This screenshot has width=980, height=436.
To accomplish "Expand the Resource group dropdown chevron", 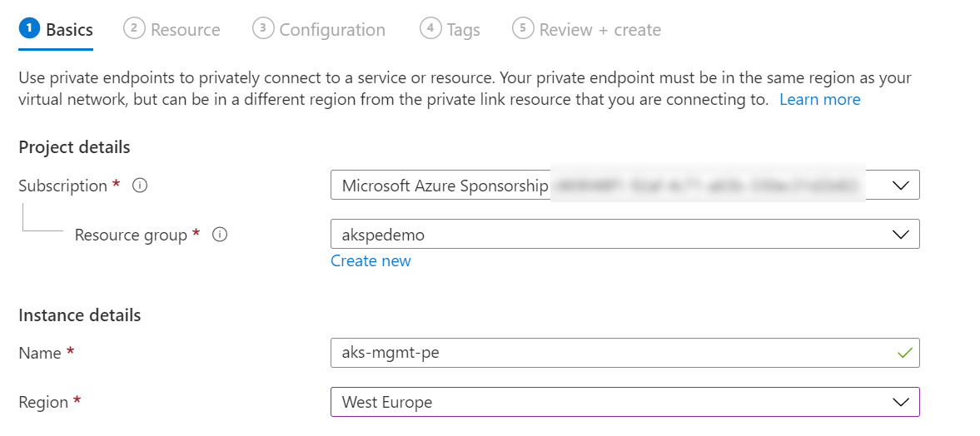I will pyautogui.click(x=901, y=235).
